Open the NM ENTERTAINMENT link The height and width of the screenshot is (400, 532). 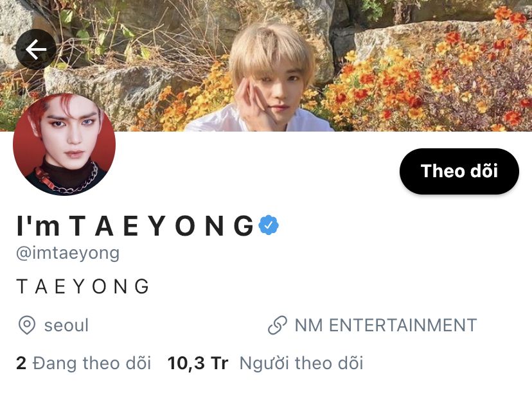coord(386,325)
